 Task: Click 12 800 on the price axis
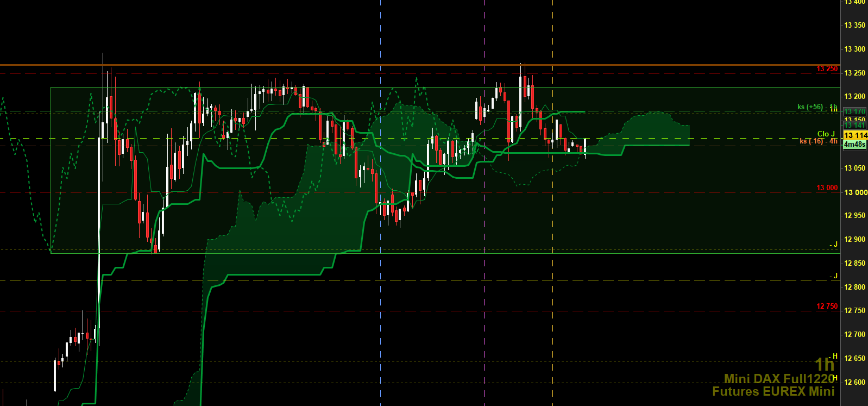(x=854, y=287)
